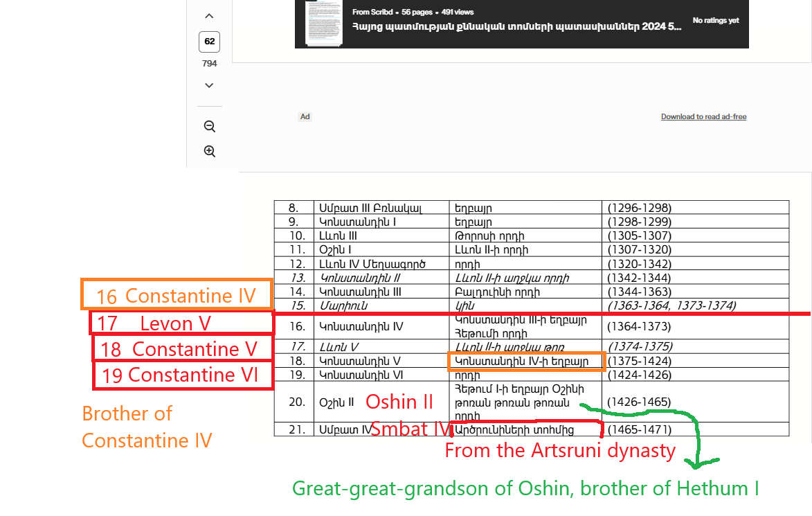Click the No ratings yet text
The width and height of the screenshot is (812, 516).
click(x=716, y=20)
